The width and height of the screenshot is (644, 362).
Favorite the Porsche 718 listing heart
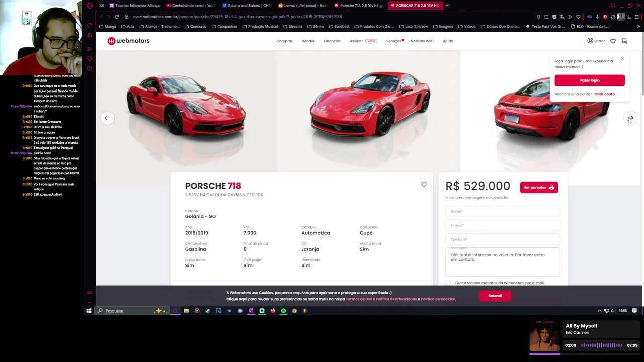(x=424, y=185)
